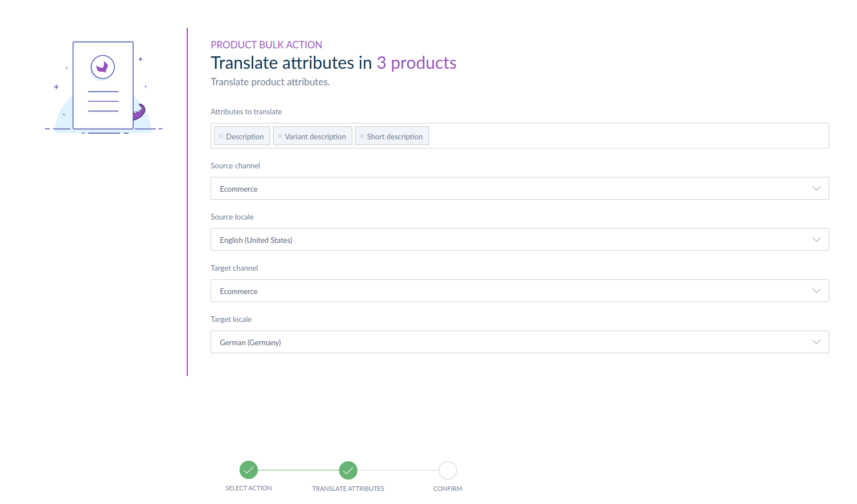Viewport: 857px width, 504px height.
Task: Click the Short description tag text
Action: pos(395,137)
